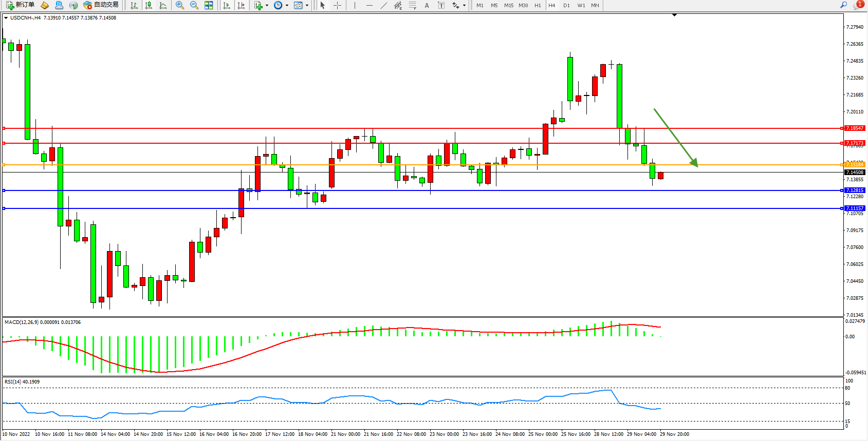Open the search magnifier at top right
The height and width of the screenshot is (441, 868).
(843, 5)
